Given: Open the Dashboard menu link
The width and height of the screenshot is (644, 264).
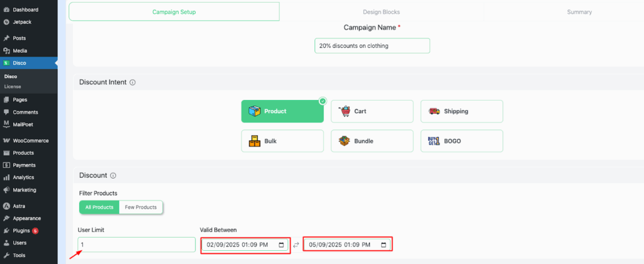Looking at the screenshot, I should [x=25, y=9].
